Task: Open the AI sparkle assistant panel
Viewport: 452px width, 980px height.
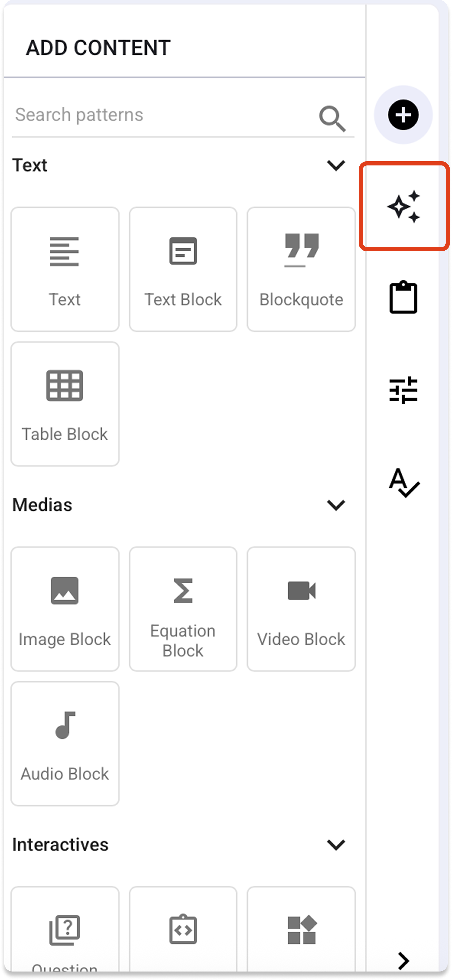Action: (x=403, y=207)
